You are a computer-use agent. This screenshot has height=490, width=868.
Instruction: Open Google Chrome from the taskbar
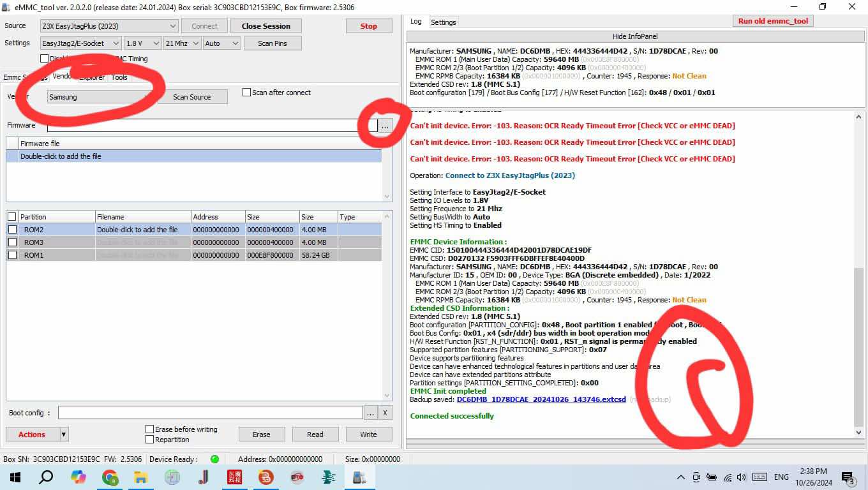tap(110, 477)
